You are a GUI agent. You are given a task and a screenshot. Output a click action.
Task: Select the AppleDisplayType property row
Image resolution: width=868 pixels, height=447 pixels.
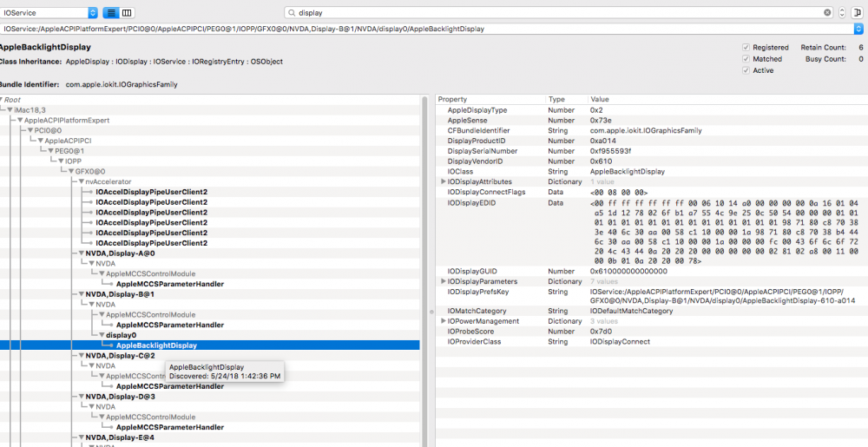[x=652, y=110]
